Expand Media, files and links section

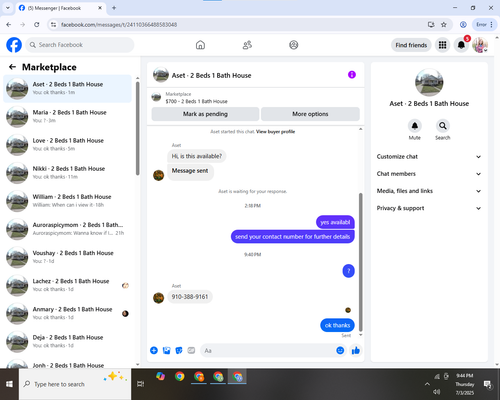click(x=429, y=191)
